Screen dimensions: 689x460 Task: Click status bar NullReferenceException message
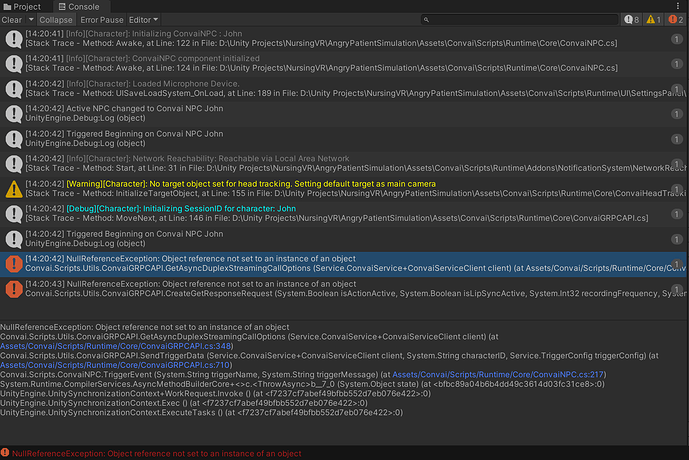coord(156,453)
